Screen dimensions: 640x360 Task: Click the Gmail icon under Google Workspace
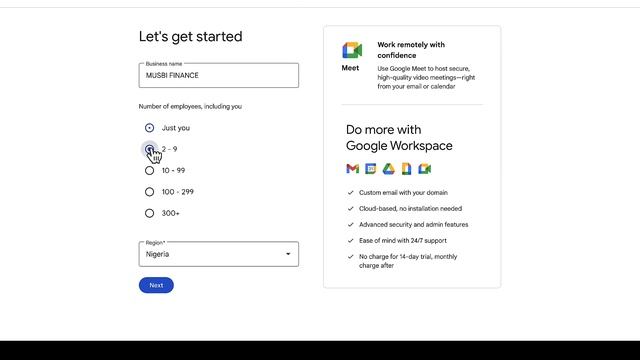point(353,169)
